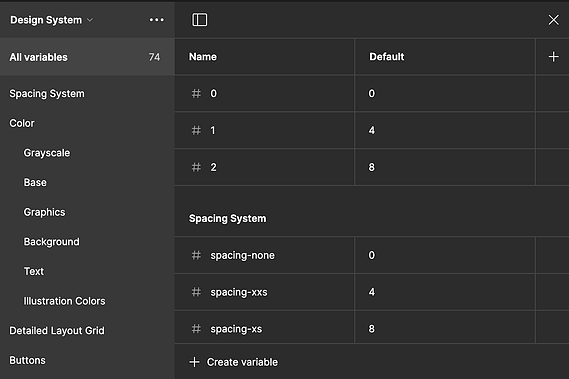Image resolution: width=569 pixels, height=379 pixels.
Task: Click the number type icon of variable 0
Action: [x=196, y=94]
